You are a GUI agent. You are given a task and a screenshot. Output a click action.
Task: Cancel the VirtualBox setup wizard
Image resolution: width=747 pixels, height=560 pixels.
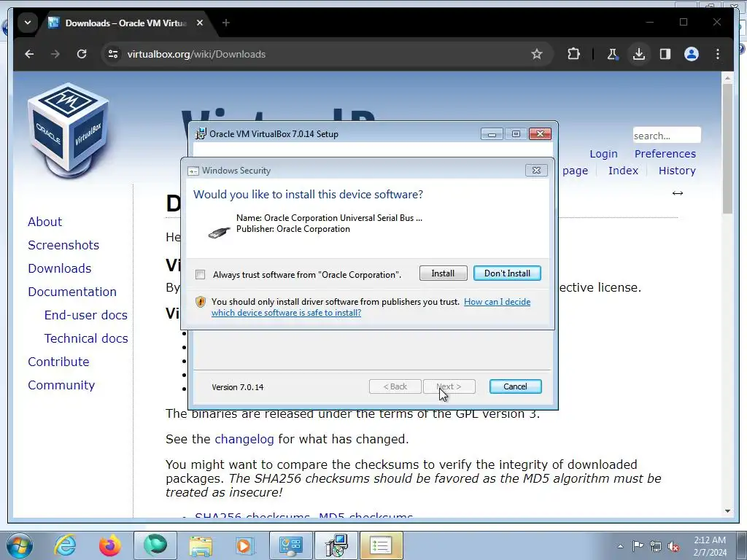[516, 386]
